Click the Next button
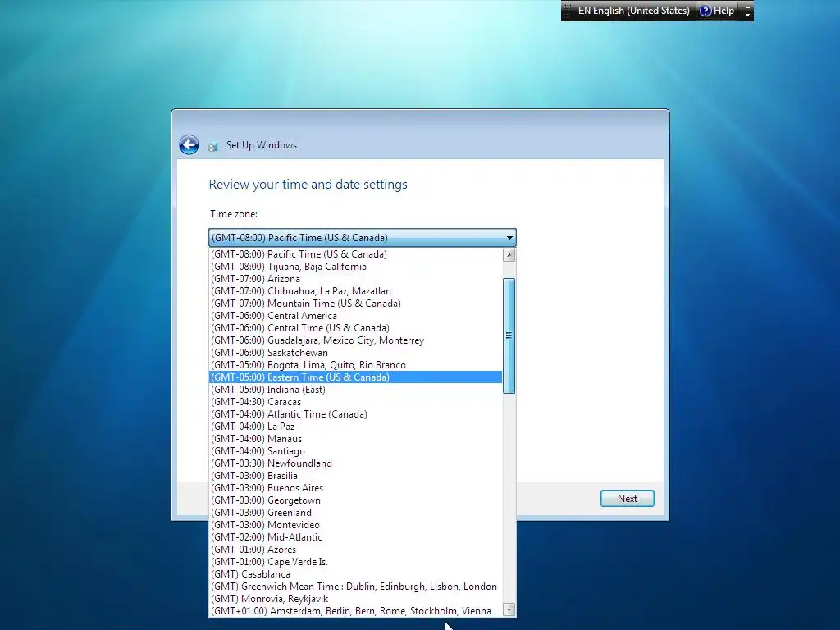The width and height of the screenshot is (840, 630). [x=627, y=498]
